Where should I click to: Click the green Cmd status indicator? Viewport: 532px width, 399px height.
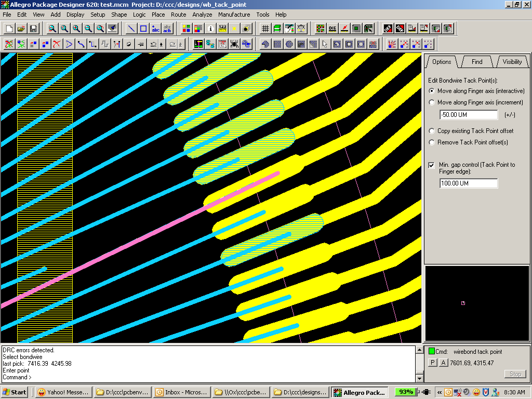[432, 351]
